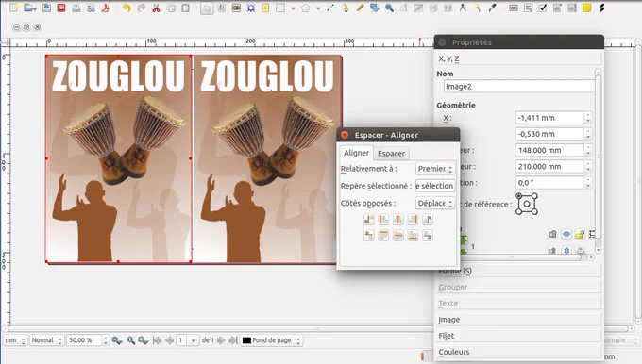
Task: Expand the Couleurs section in Propriétés
Action: click(518, 352)
